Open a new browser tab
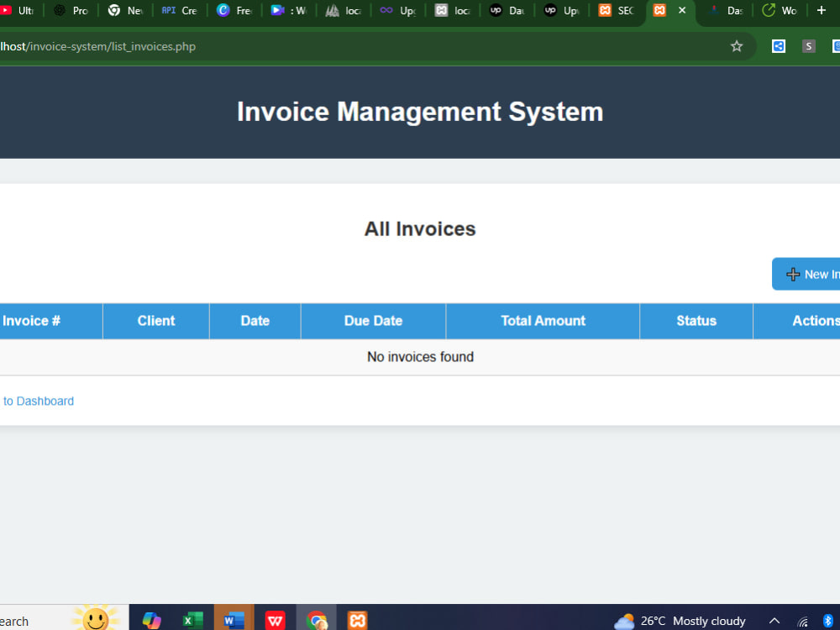840x630 pixels. (x=822, y=10)
